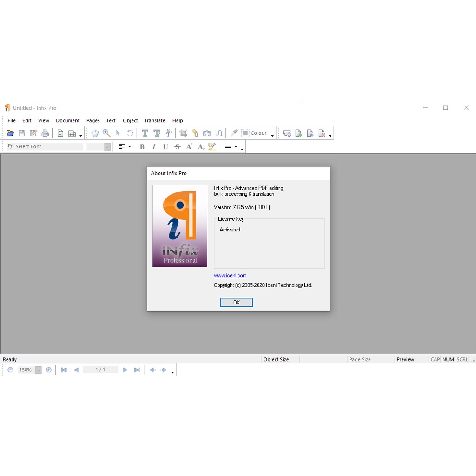Click the next view forward arrow
The width and height of the screenshot is (476, 476).
pyautogui.click(x=164, y=370)
